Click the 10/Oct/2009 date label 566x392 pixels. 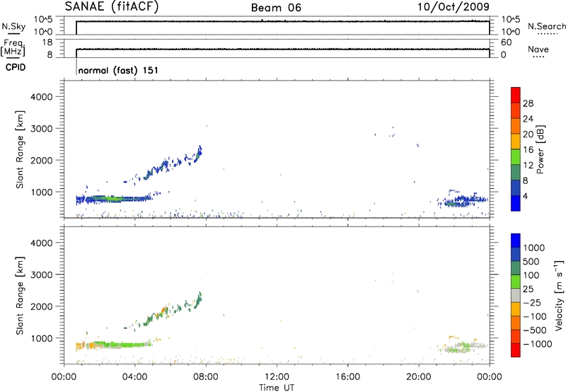pos(454,7)
